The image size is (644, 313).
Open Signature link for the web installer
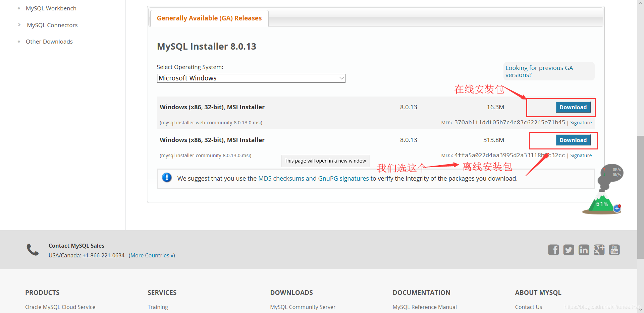(581, 123)
